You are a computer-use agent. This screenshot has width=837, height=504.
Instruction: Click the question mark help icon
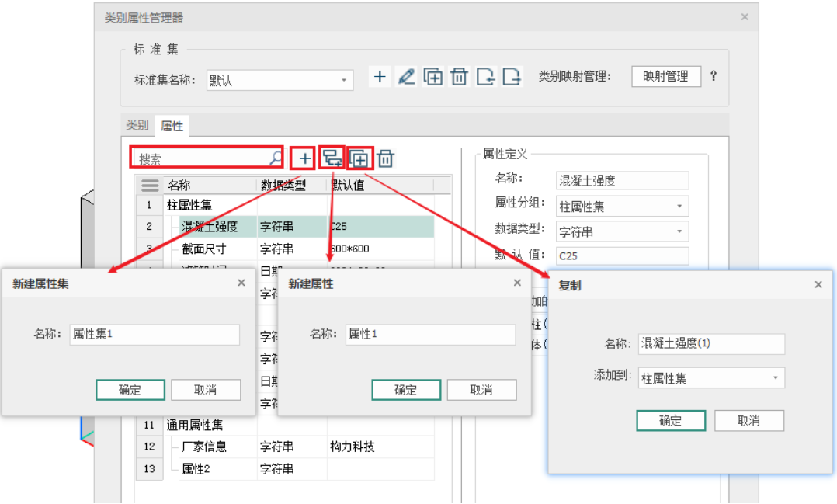point(714,76)
